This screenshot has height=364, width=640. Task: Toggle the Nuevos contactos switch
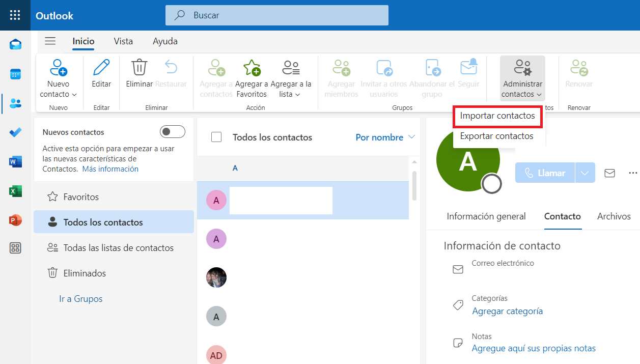[172, 132]
